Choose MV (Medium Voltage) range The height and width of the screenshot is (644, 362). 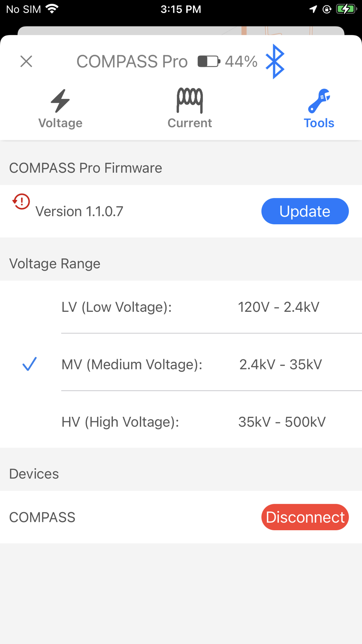pos(181,364)
